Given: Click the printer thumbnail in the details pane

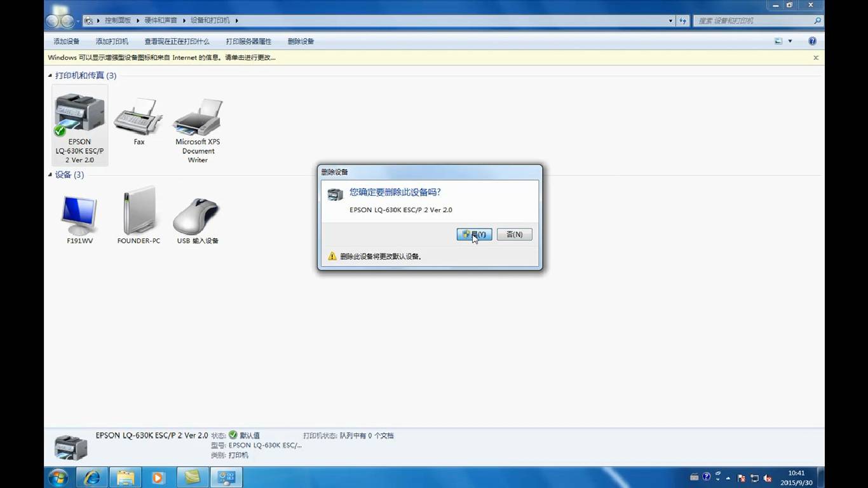Looking at the screenshot, I should (x=71, y=447).
